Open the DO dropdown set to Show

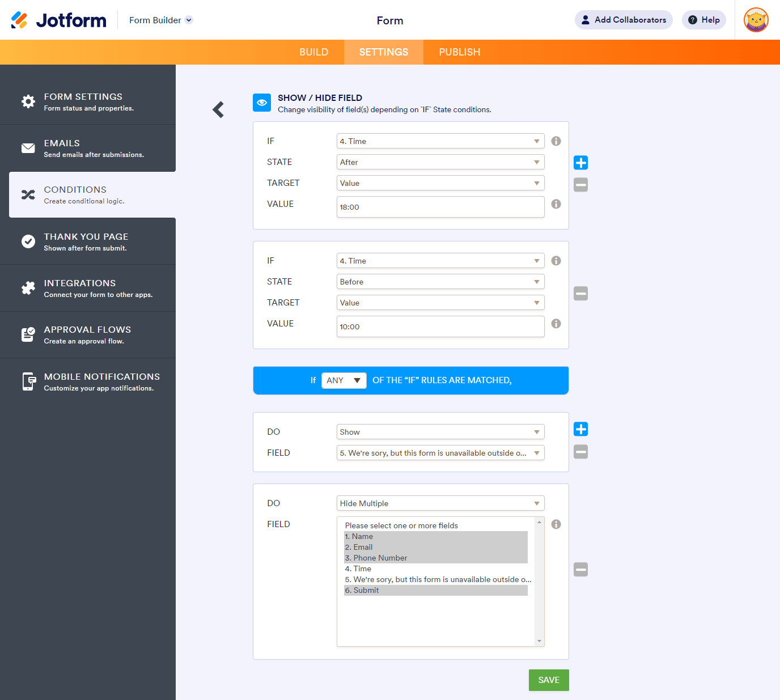coord(440,432)
